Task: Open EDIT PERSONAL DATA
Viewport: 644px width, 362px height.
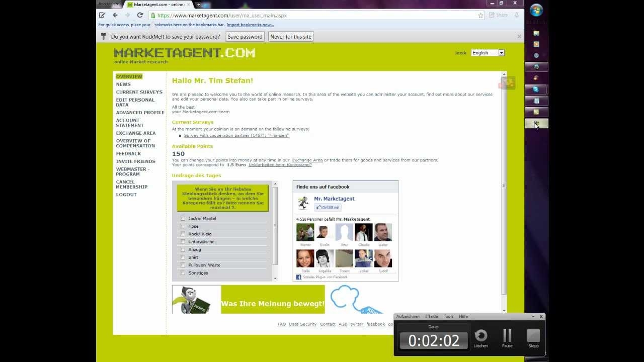Action: pyautogui.click(x=135, y=103)
